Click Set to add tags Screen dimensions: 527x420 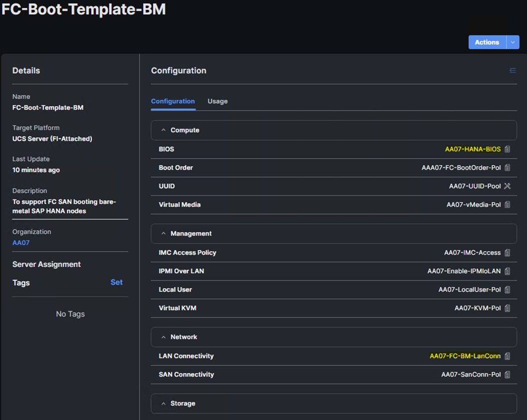tap(116, 282)
